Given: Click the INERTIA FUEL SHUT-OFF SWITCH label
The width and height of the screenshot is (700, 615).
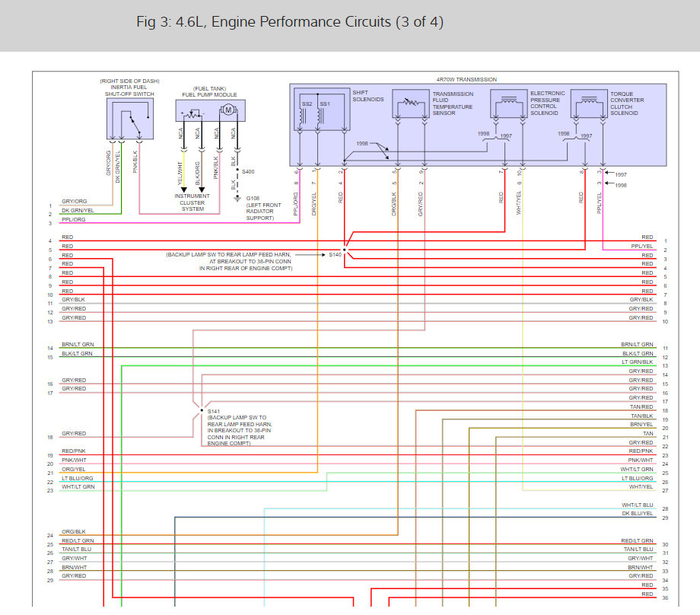Looking at the screenshot, I should (x=129, y=91).
